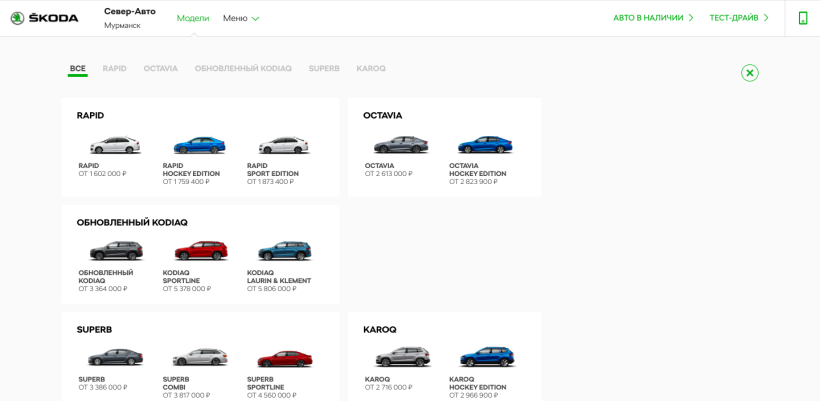
Task: Click price ОТ 2 716 000 ₽
Action: tap(389, 387)
